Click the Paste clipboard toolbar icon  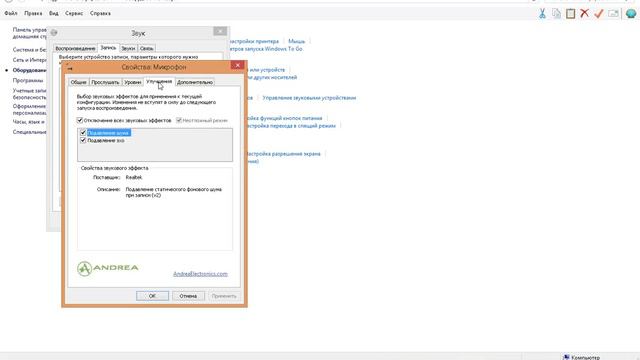pos(571,13)
